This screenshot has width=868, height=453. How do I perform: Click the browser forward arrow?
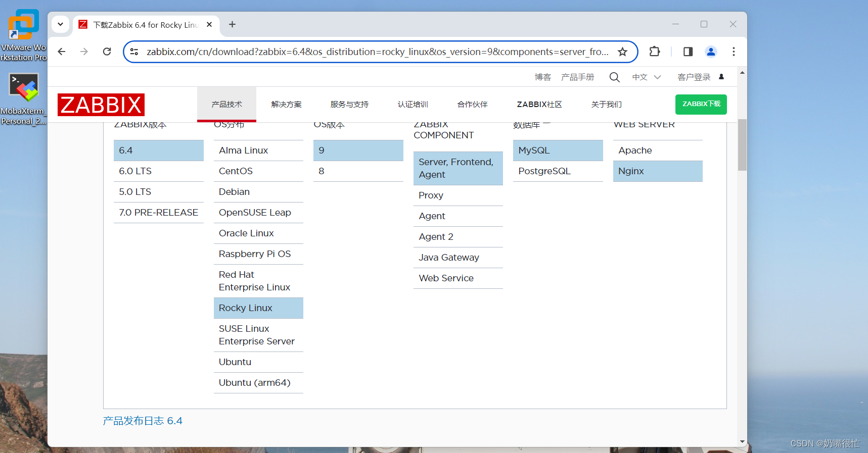pos(84,52)
